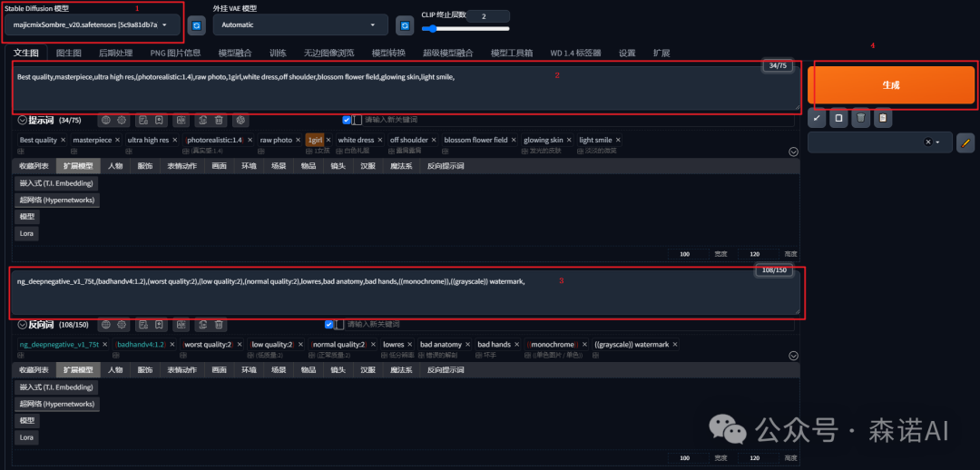Open the WD 1.4 标签器 tab
This screenshot has height=470, width=980.
(x=575, y=54)
